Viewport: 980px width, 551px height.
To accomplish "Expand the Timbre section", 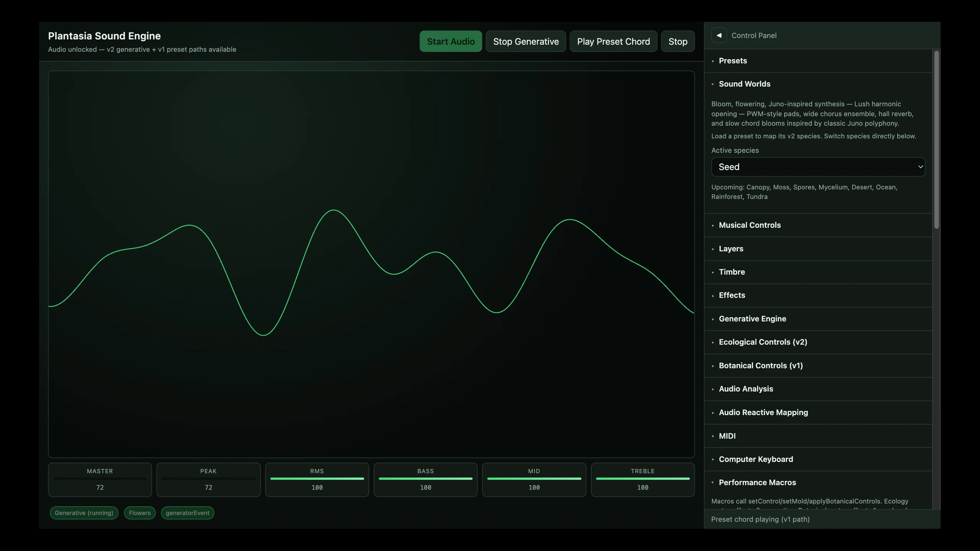I will [818, 272].
